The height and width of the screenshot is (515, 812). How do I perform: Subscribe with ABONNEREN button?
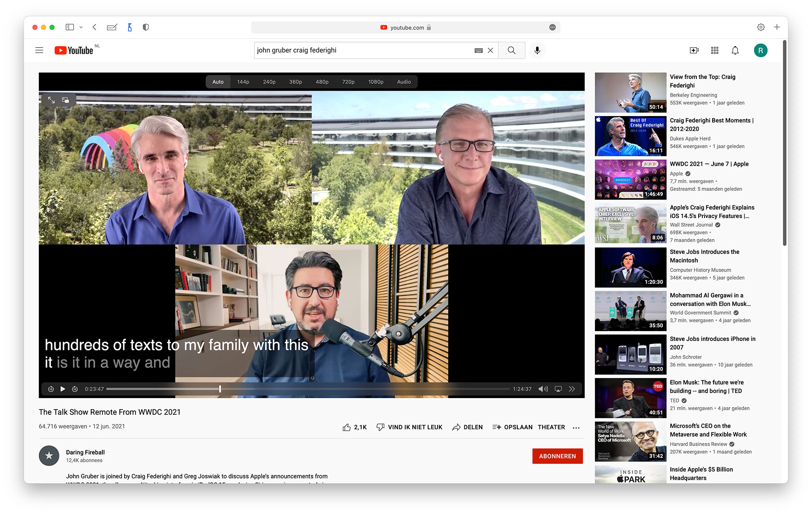tap(557, 456)
